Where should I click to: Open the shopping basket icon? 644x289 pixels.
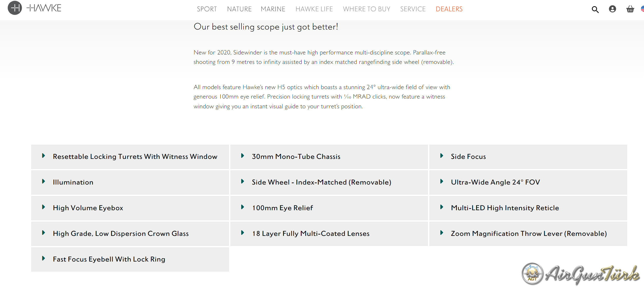[x=630, y=9]
